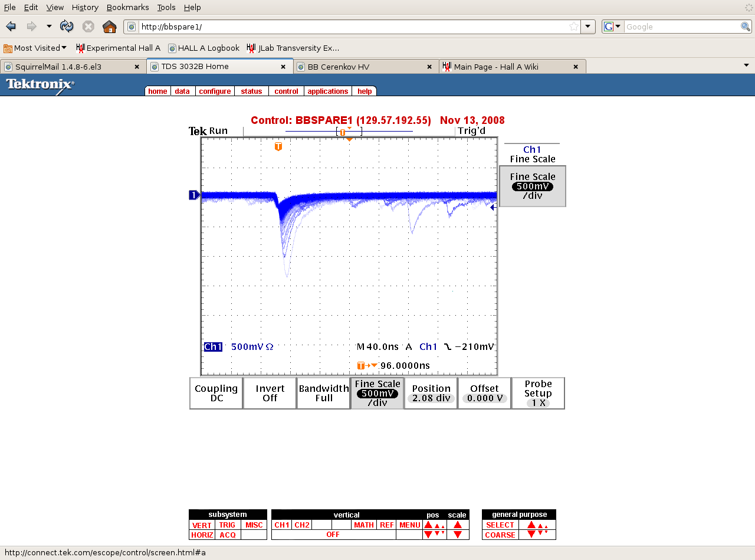Increase vertical scale with up arrow
This screenshot has height=560, width=755.
(458, 525)
